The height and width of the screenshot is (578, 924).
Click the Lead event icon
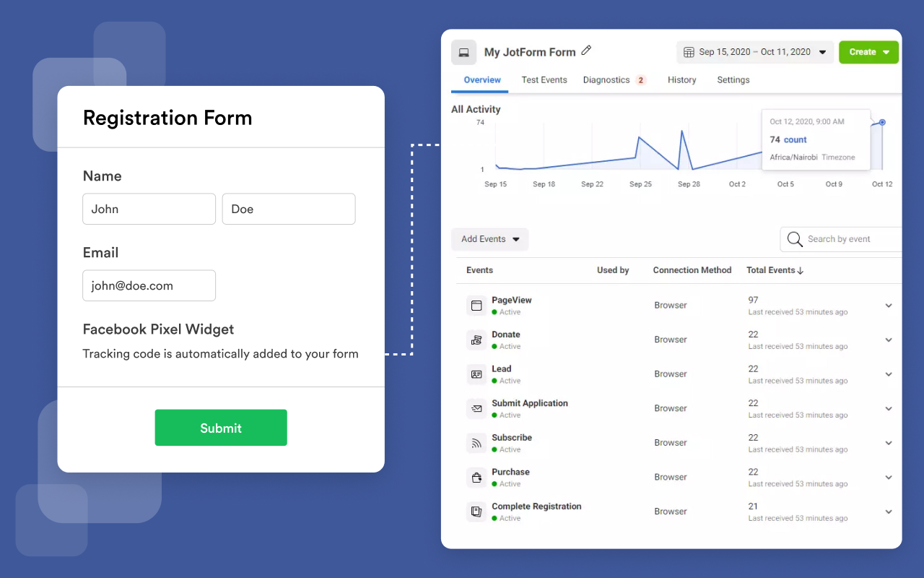[476, 374]
